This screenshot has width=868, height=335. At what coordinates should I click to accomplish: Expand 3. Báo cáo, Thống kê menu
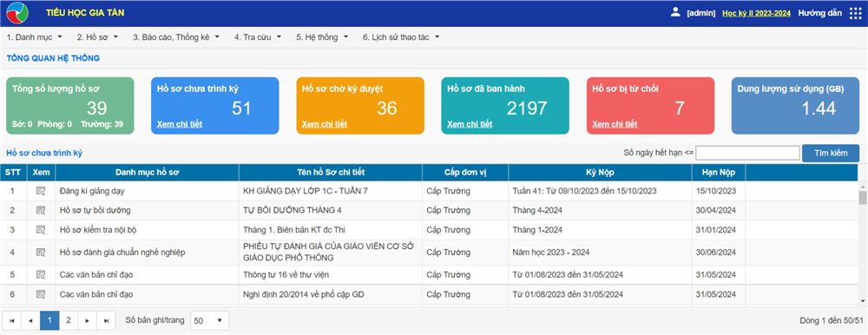[176, 37]
